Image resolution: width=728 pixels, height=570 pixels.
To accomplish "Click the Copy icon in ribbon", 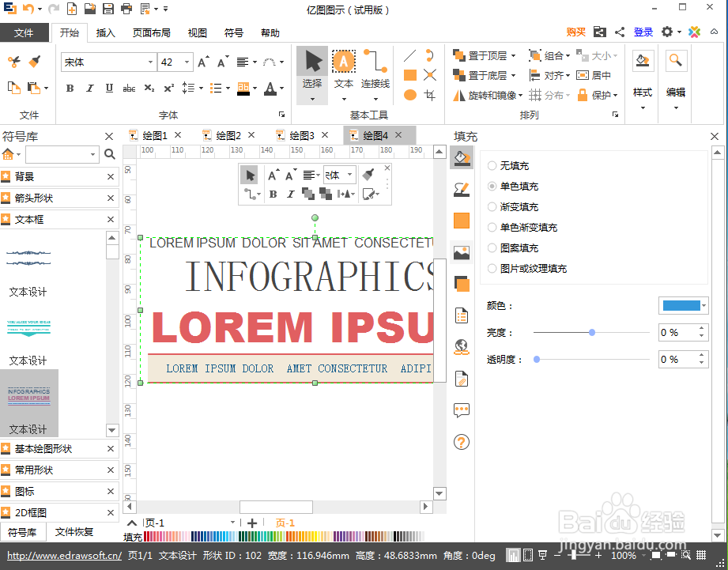I will click(14, 87).
